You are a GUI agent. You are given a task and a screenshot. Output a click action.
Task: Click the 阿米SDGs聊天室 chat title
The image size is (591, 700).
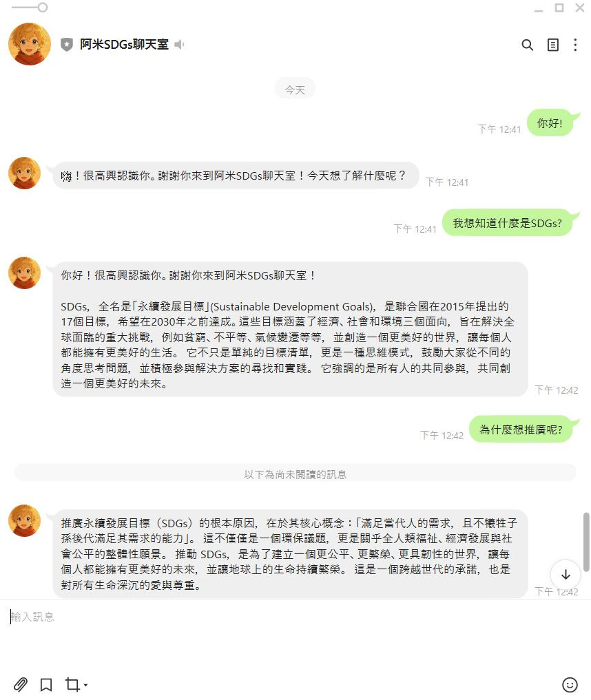(x=124, y=44)
